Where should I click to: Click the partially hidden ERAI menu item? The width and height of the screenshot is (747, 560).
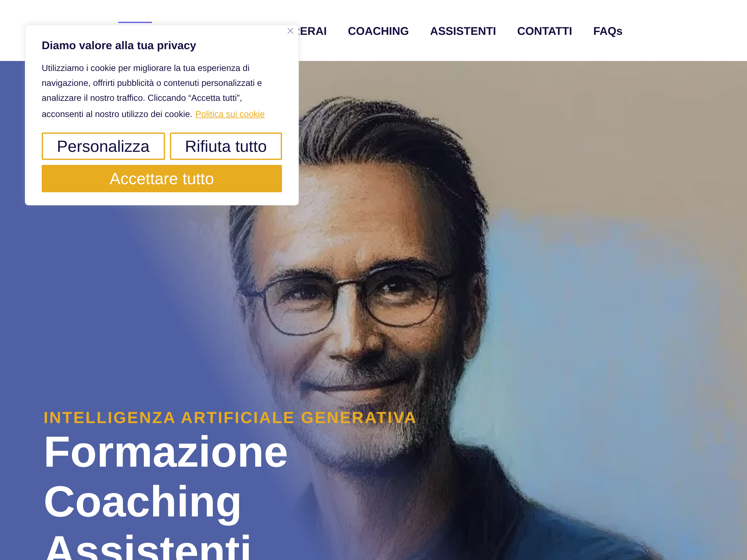[313, 31]
